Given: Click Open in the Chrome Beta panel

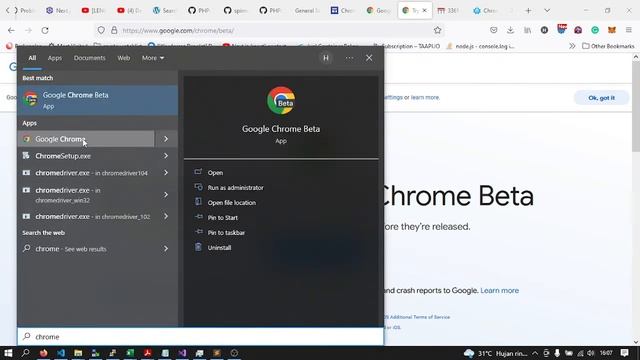Looking at the screenshot, I should 215,173.
